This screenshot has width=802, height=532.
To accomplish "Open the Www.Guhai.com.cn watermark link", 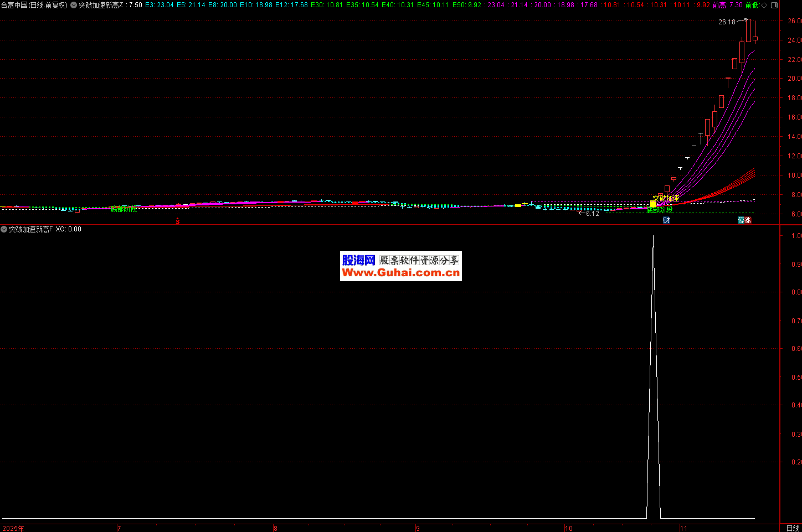I will coord(400,273).
